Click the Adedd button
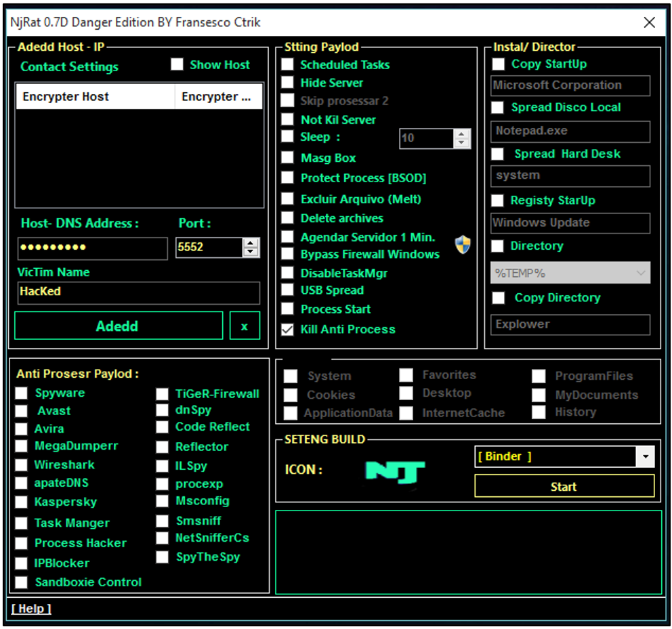Image resolution: width=672 pixels, height=629 pixels. pyautogui.click(x=118, y=325)
